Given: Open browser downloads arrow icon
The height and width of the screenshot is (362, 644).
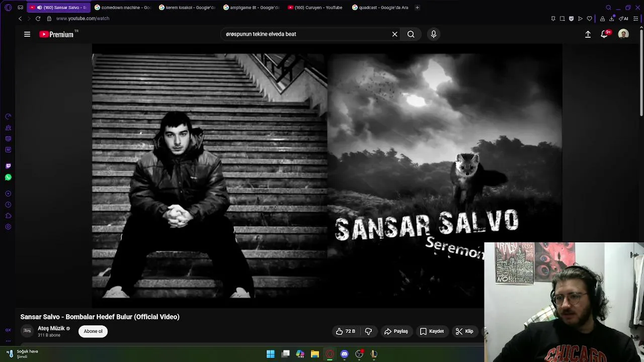Looking at the screenshot, I should click(x=612, y=19).
